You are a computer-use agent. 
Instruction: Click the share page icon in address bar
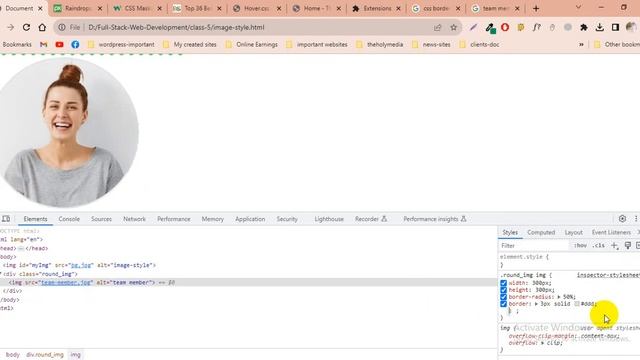438,27
